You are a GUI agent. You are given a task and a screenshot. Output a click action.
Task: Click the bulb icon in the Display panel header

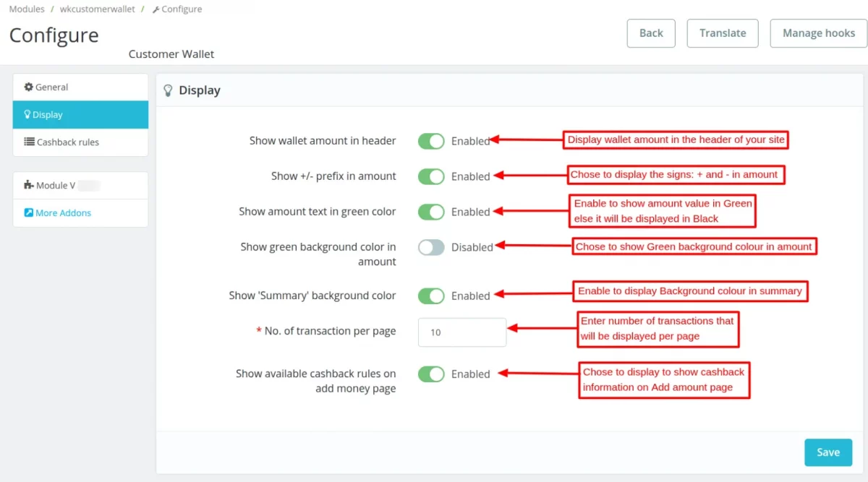click(x=168, y=90)
